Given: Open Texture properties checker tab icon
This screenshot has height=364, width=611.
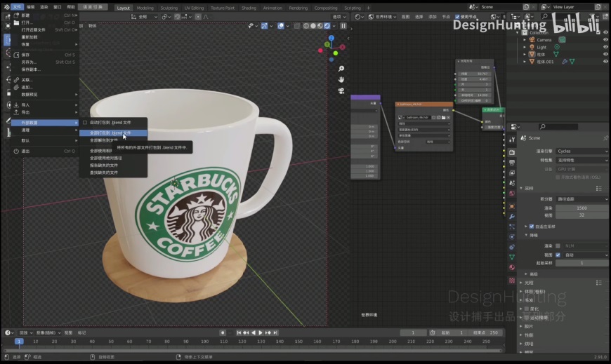Looking at the screenshot, I should coord(512,281).
